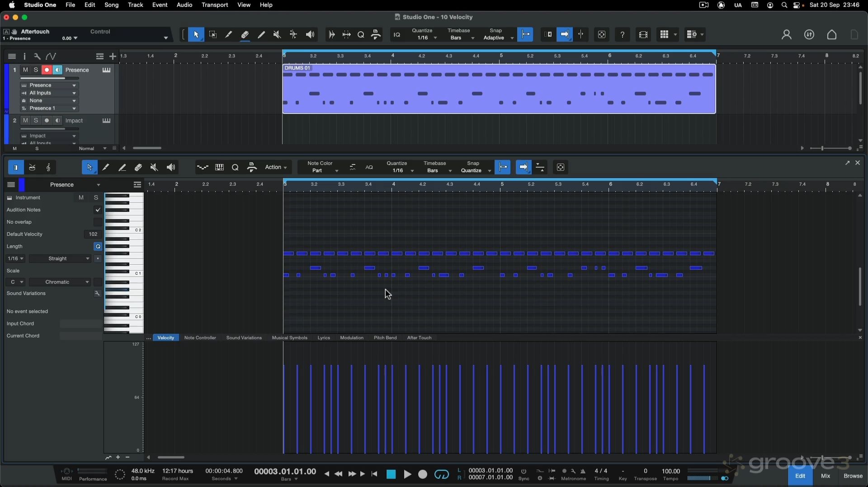Click the metronome icon in the transport bar

583,471
